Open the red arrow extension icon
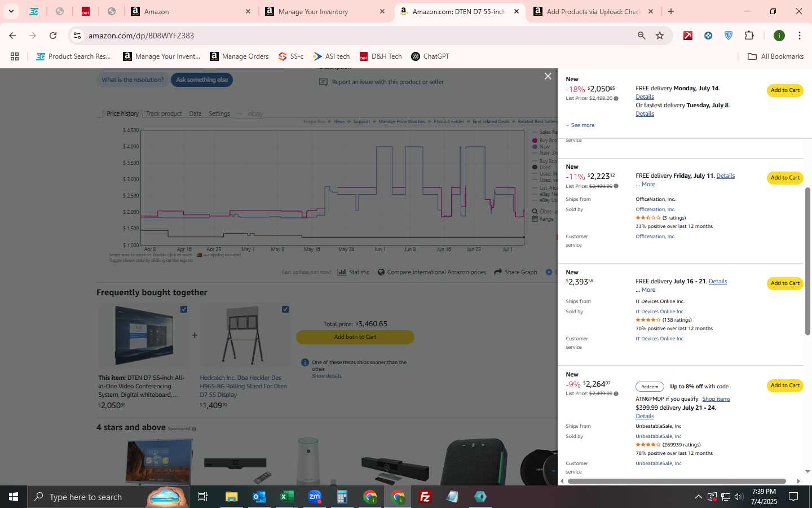The image size is (812, 508). tap(688, 36)
